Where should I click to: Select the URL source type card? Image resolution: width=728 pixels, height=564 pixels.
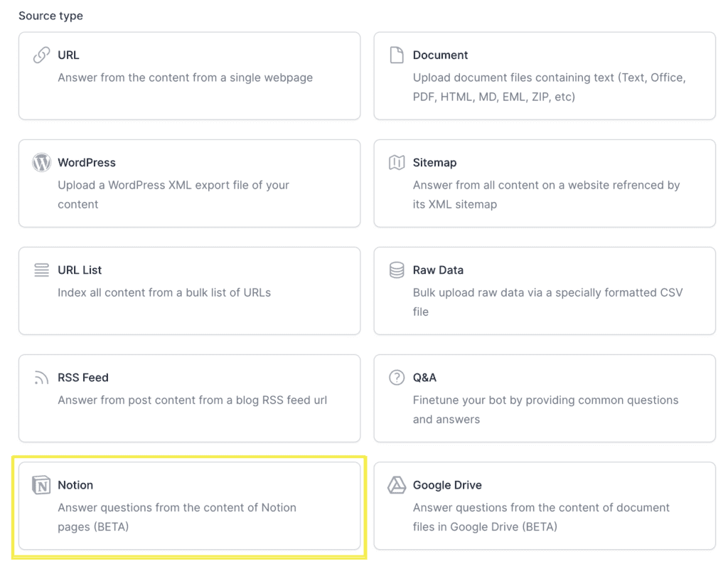pyautogui.click(x=189, y=75)
